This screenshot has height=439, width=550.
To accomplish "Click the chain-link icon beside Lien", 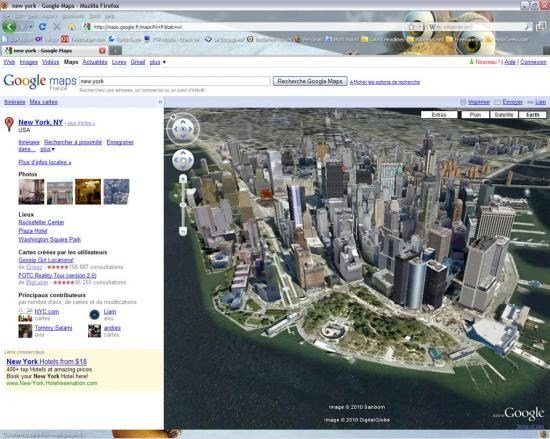I will [530, 102].
